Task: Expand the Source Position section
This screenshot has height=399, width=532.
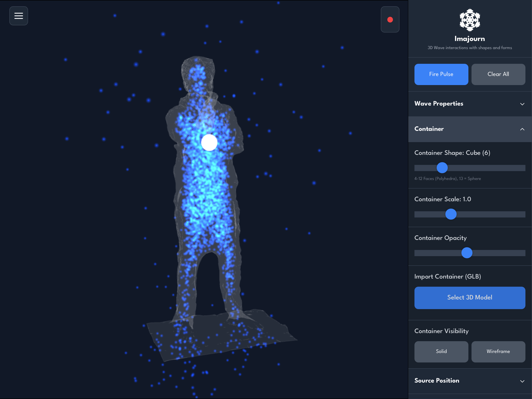Action: click(x=437, y=380)
